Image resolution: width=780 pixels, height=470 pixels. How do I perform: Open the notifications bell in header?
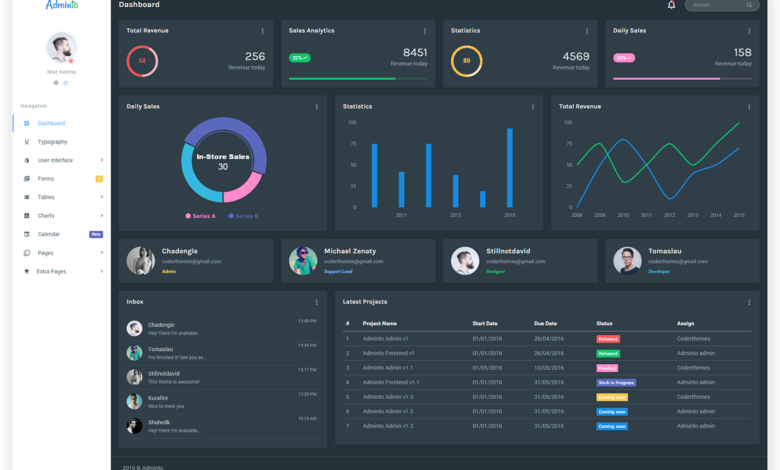671,5
